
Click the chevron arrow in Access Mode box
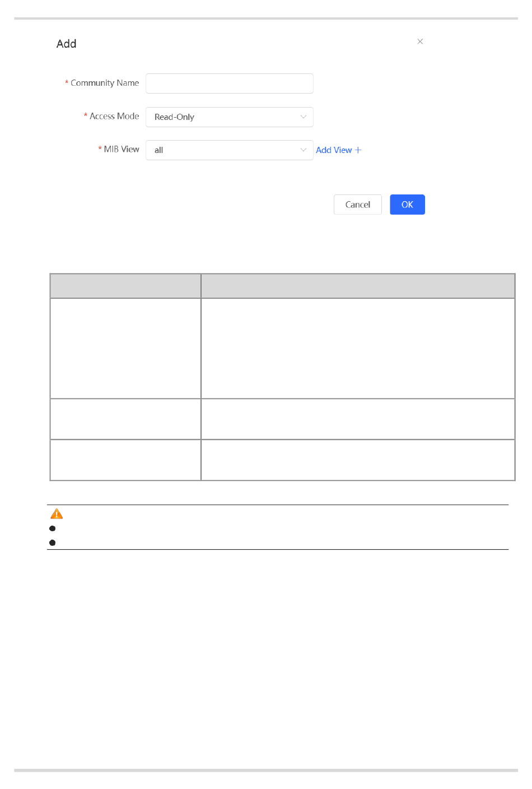pos(304,117)
